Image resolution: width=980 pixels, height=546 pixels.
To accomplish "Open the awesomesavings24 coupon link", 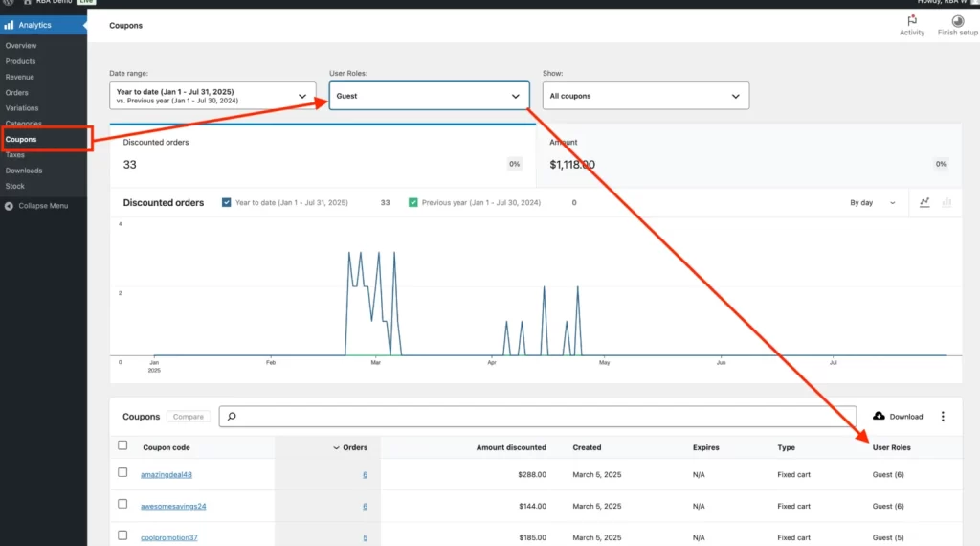I will point(173,506).
